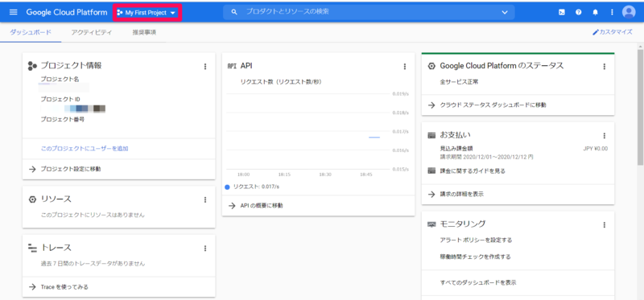Switch to the 推奨事項 tab
This screenshot has height=300, width=644.
click(x=144, y=32)
